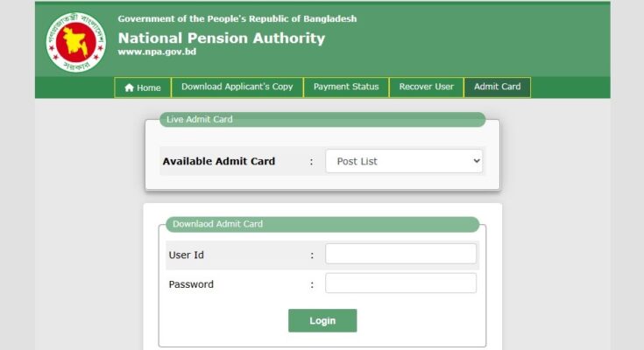Click the Downlaod Admit Card section header

pos(322,224)
